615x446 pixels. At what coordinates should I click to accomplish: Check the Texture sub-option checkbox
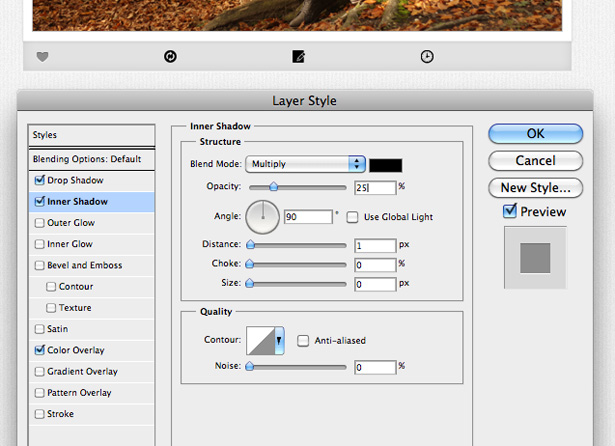51,308
